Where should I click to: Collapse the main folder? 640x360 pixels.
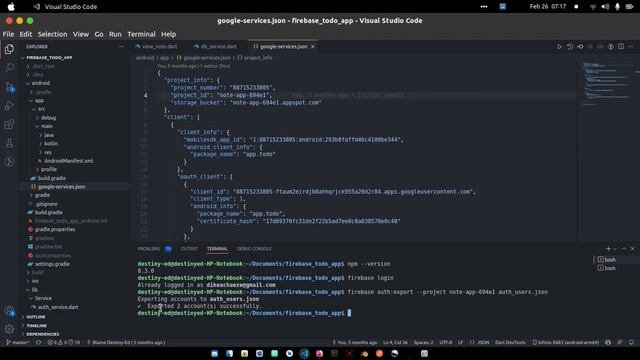tap(47, 126)
